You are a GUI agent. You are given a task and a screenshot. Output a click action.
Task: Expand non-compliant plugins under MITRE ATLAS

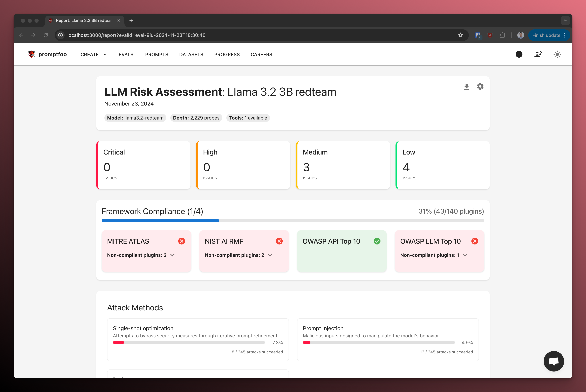point(172,255)
